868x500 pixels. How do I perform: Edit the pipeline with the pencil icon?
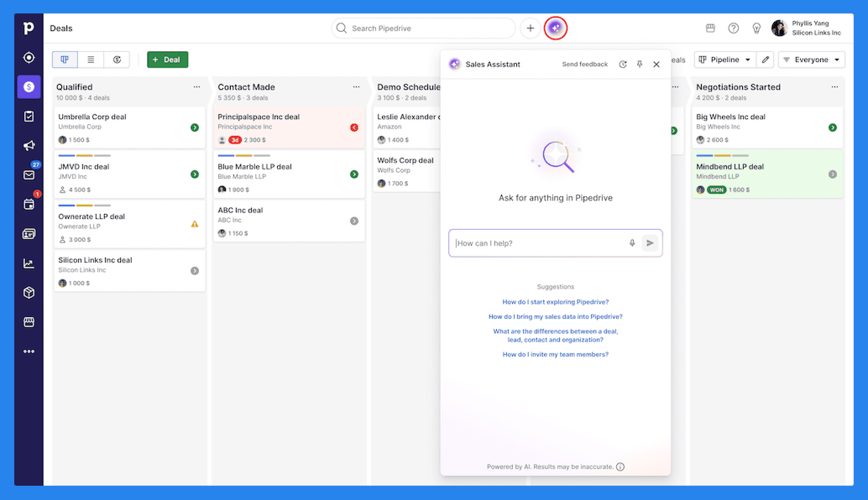point(765,60)
